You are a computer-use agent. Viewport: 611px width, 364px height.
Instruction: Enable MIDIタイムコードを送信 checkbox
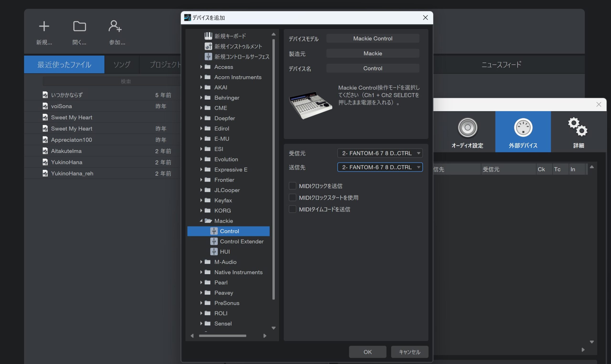pos(293,209)
